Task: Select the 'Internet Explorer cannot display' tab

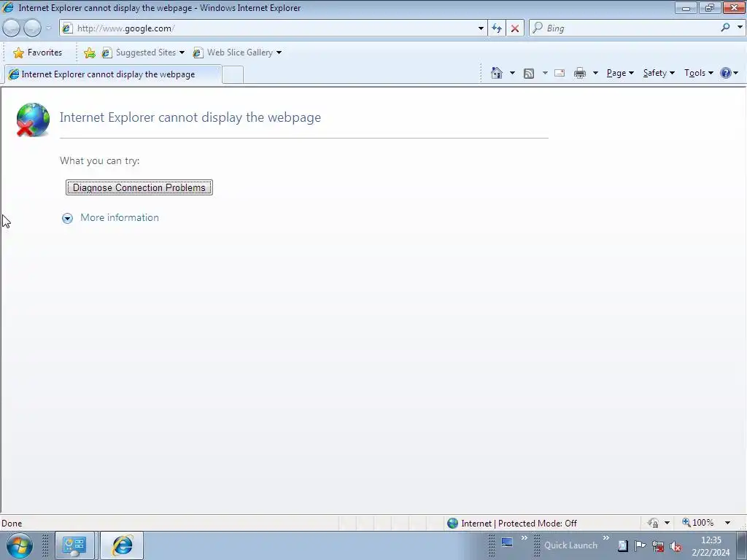Action: (x=112, y=74)
